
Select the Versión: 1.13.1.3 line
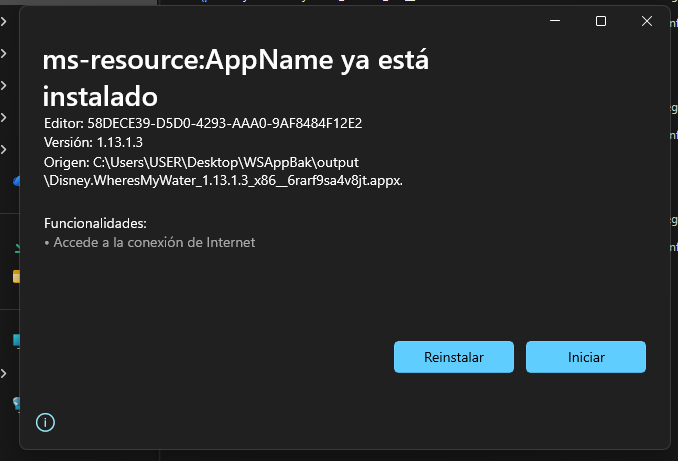coord(93,142)
